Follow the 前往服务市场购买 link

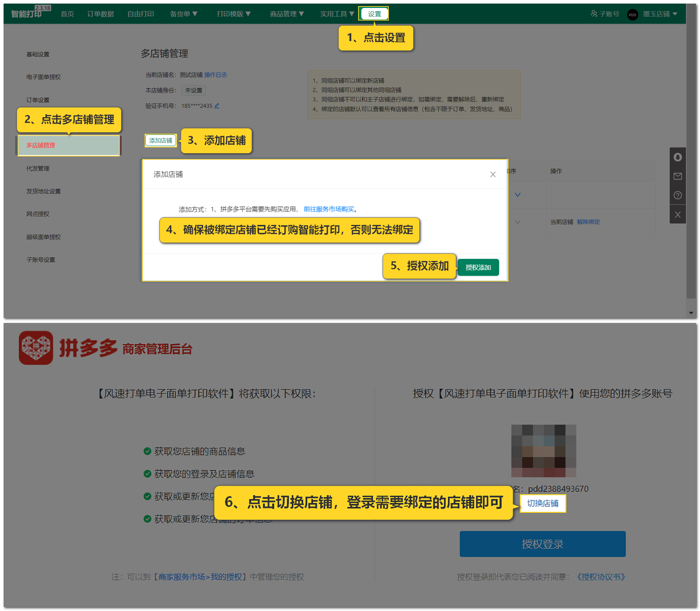329,209
